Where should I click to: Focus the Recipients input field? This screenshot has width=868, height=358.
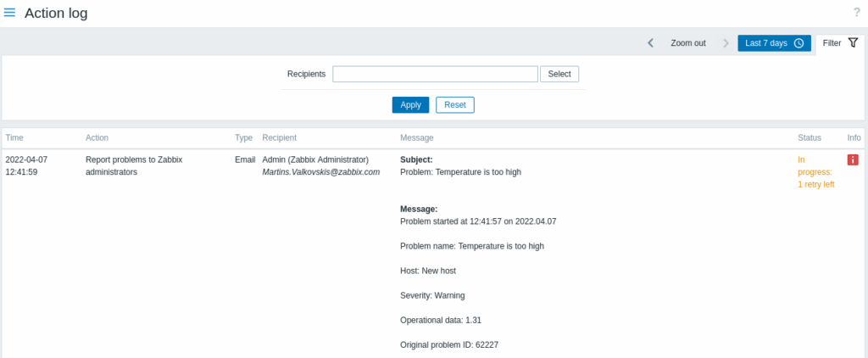click(x=435, y=75)
